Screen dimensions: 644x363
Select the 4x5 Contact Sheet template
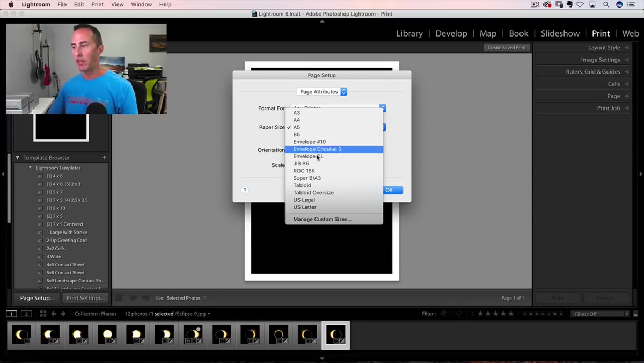[x=65, y=265]
